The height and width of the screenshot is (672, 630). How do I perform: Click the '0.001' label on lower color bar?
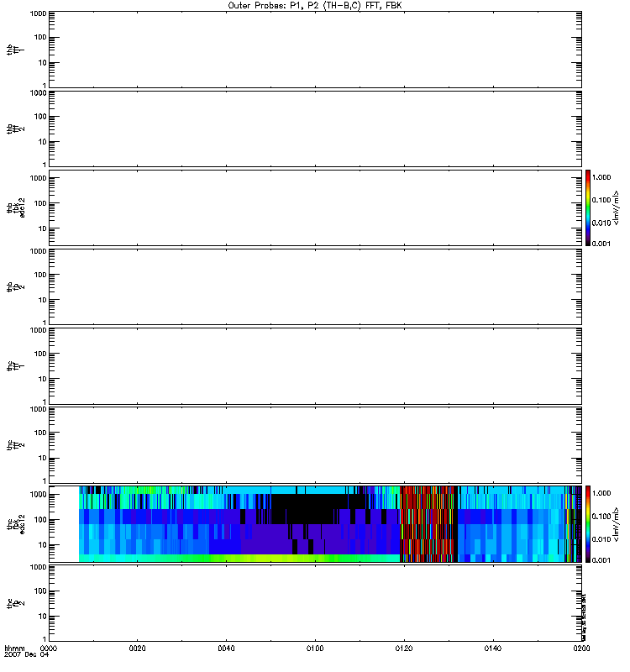[x=601, y=560]
